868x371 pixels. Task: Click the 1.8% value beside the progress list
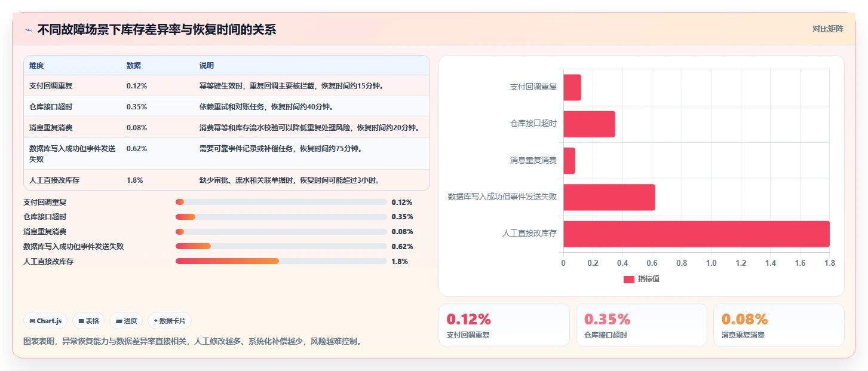(x=400, y=261)
